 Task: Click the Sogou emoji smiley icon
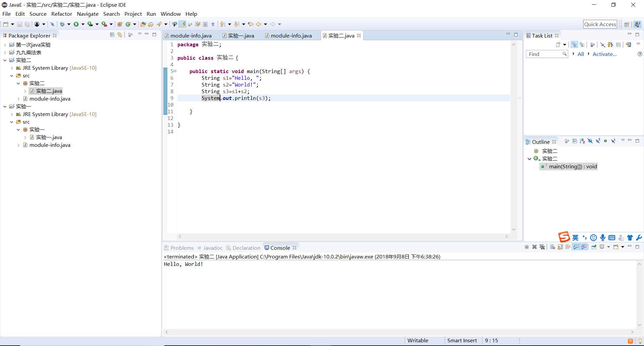(594, 238)
